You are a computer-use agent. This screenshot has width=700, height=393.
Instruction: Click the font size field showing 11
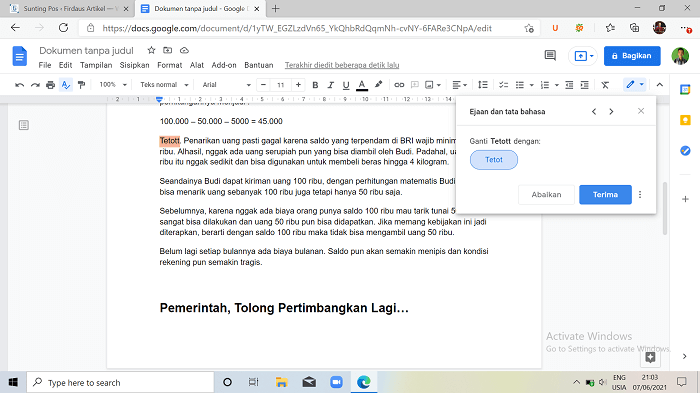tap(280, 85)
